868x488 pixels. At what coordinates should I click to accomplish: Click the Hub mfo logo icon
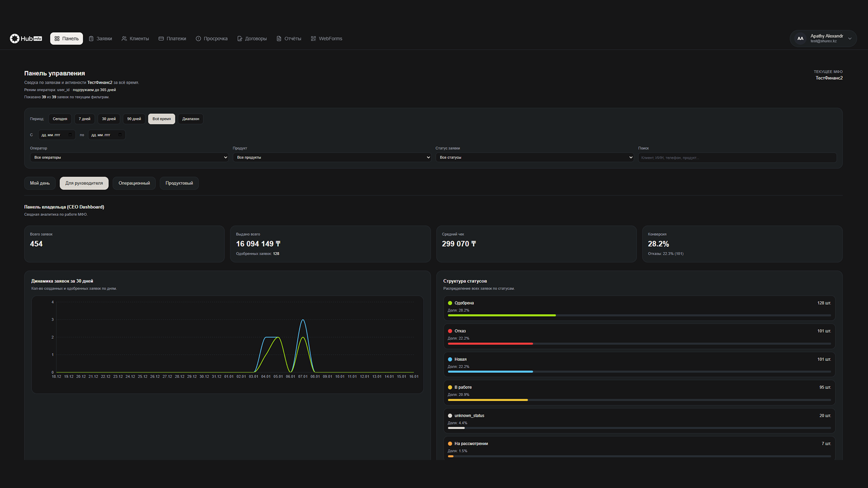(14, 38)
